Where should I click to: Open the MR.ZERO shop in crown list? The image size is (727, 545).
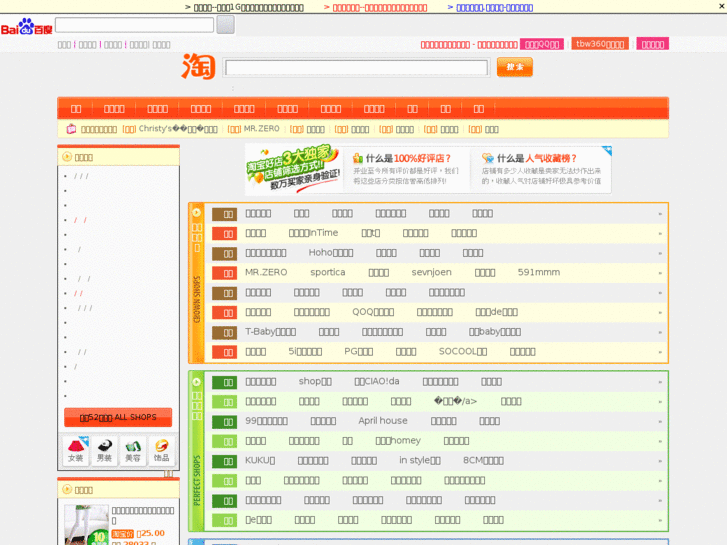click(266, 272)
